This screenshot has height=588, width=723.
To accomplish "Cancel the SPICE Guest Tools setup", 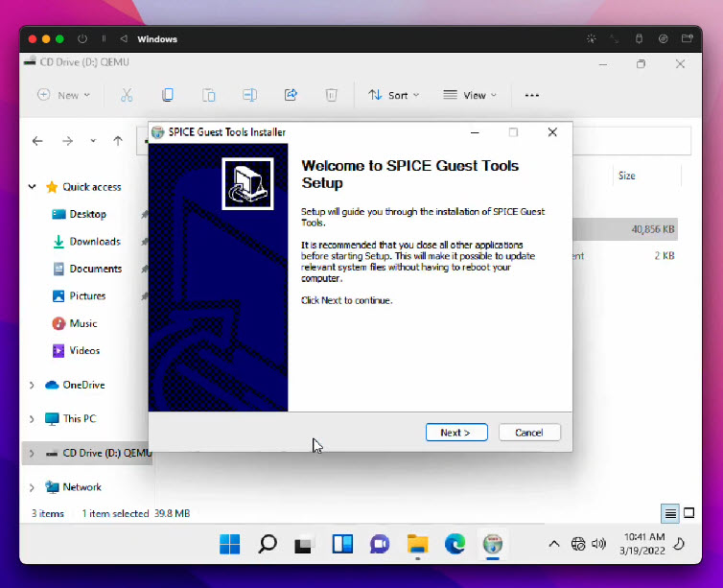I will pos(529,433).
